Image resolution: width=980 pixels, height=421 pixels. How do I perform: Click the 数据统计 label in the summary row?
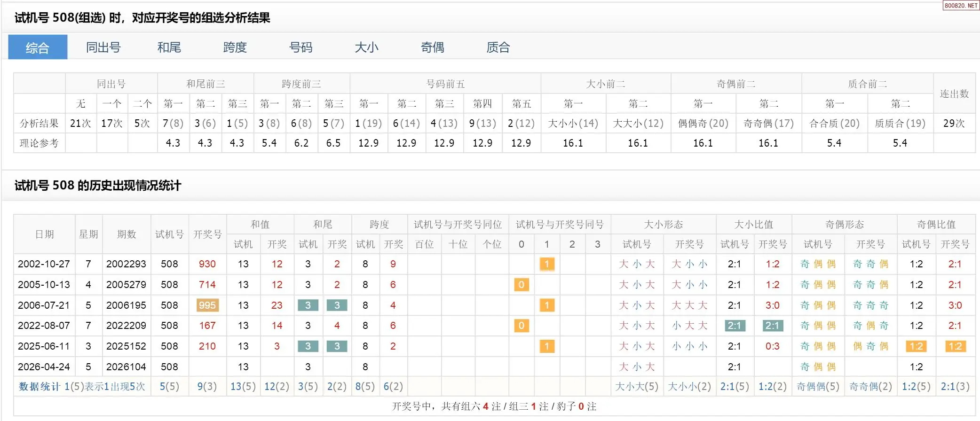click(40, 387)
